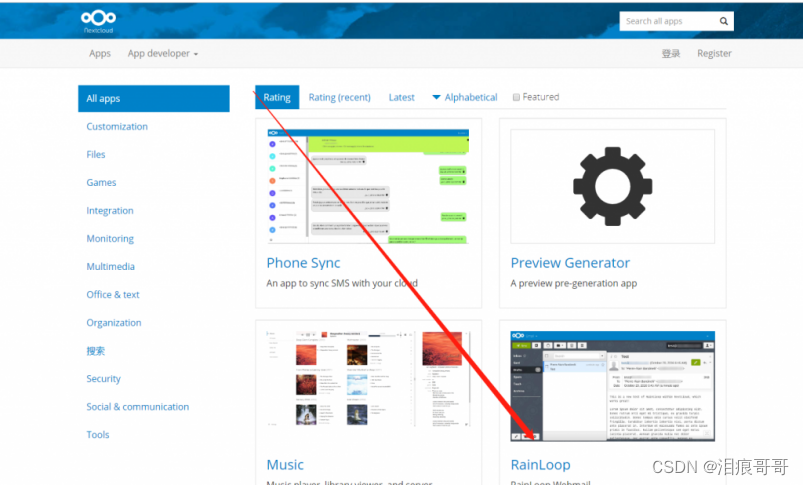The height and width of the screenshot is (485, 804).
Task: Open the Social & communication category
Action: click(x=137, y=407)
